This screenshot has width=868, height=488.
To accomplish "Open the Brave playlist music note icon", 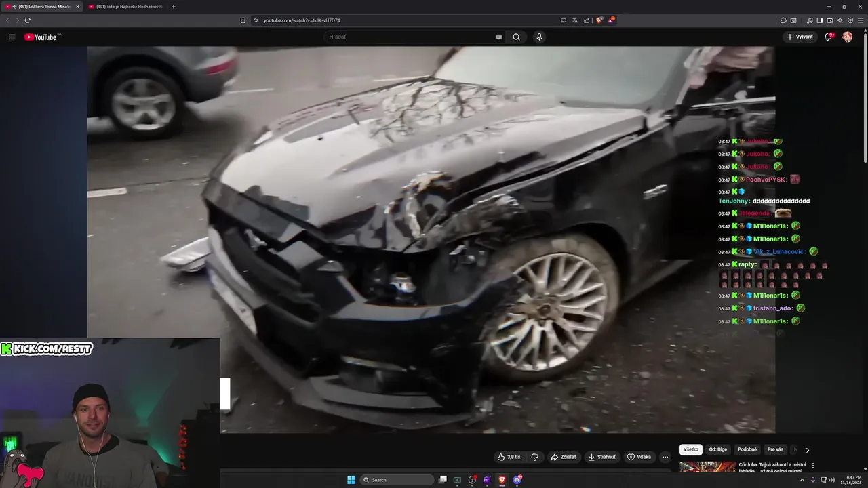I will [810, 20].
